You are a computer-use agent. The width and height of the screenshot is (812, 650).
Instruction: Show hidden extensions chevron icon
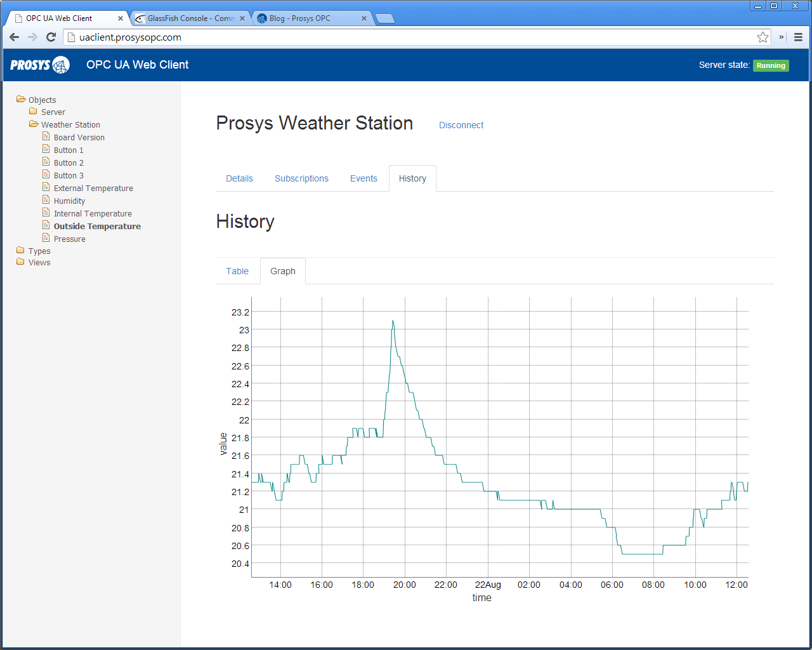(x=782, y=37)
